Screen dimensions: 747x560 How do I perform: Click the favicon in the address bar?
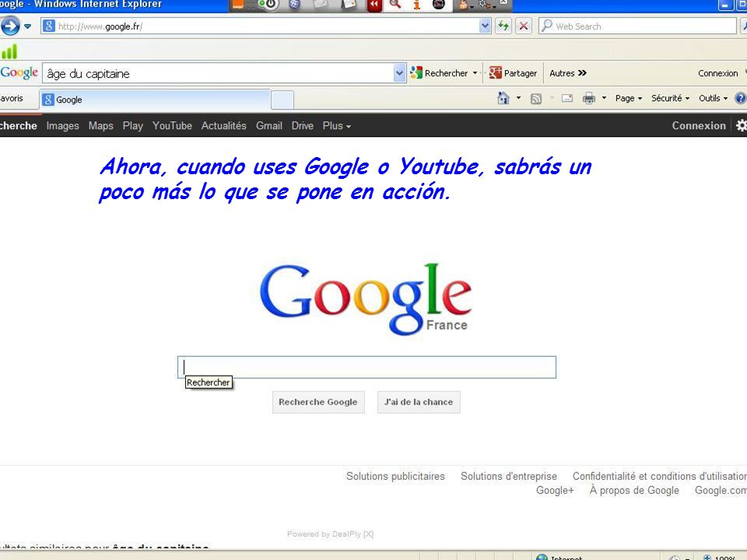(48, 26)
